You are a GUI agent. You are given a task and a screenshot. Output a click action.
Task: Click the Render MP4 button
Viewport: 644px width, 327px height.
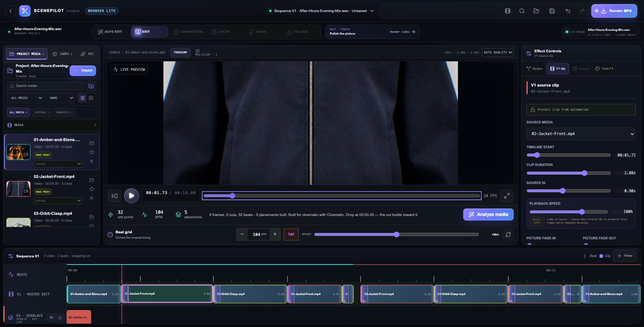(x=614, y=11)
